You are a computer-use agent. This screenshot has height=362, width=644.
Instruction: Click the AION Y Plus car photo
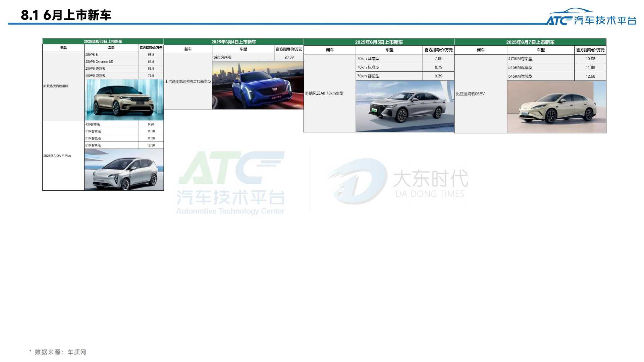124,170
